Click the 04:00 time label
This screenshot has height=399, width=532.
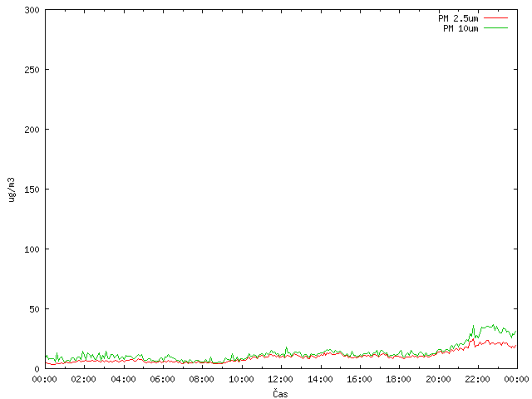pos(123,379)
